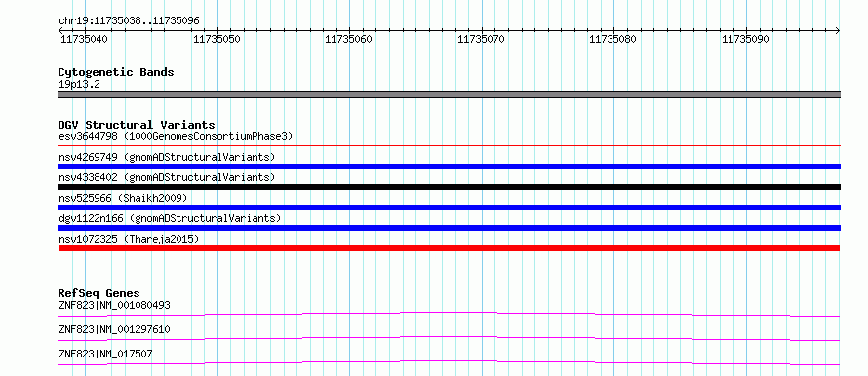This screenshot has height=376, width=868.
Task: Click ruler position 11735050
Action: pos(217,39)
